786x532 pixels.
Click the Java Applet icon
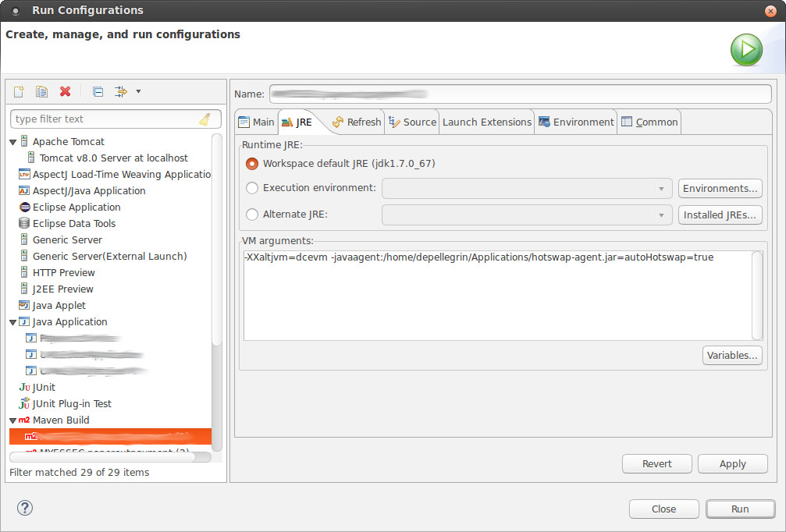tap(24, 304)
